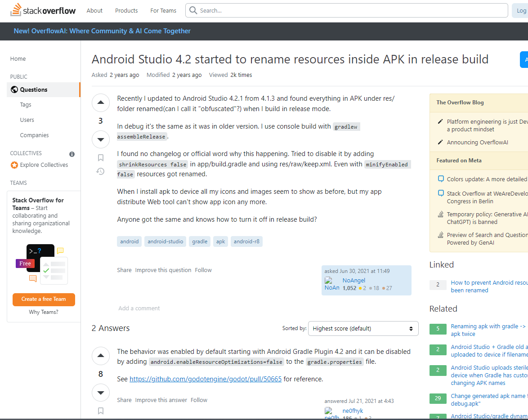Image resolution: width=528 pixels, height=420 pixels.
Task: Bookmark the question
Action: (x=100, y=158)
